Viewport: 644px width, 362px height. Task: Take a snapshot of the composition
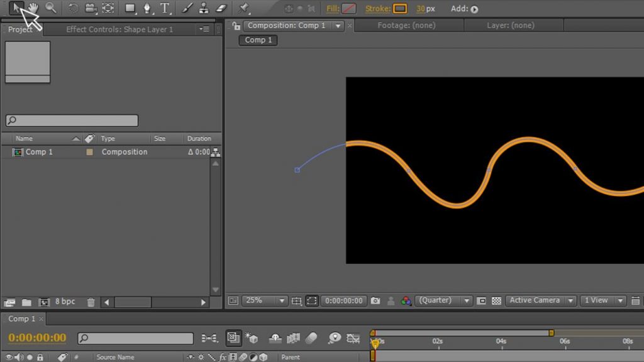point(375,300)
